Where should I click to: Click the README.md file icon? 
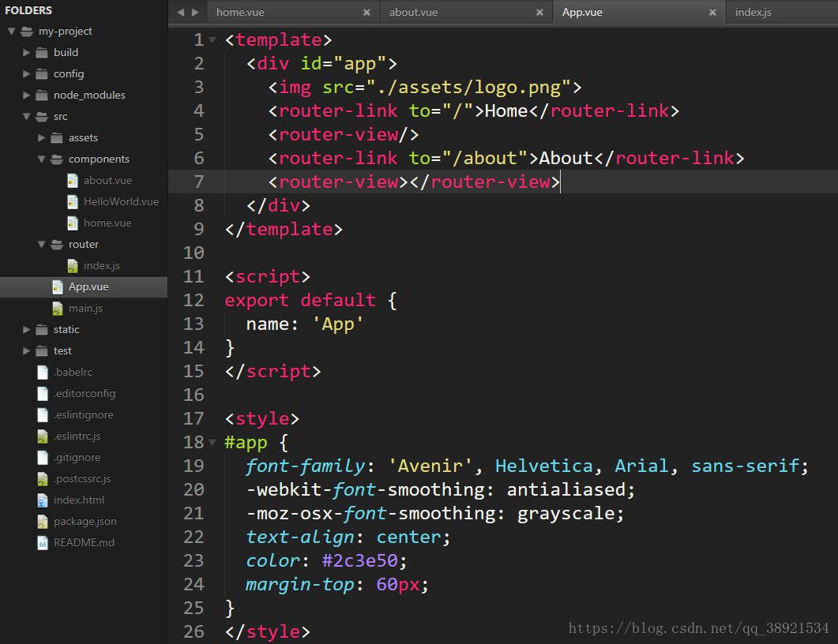click(43, 543)
